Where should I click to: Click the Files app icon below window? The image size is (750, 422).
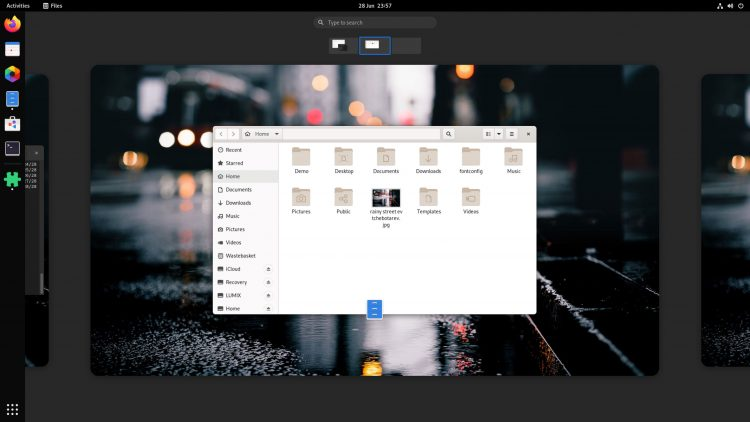pyautogui.click(x=375, y=309)
